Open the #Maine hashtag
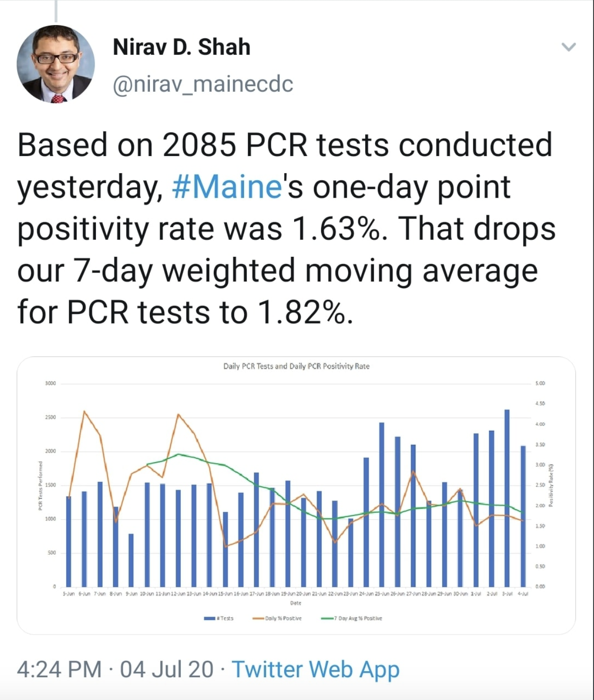The width and height of the screenshot is (594, 700). tap(227, 187)
